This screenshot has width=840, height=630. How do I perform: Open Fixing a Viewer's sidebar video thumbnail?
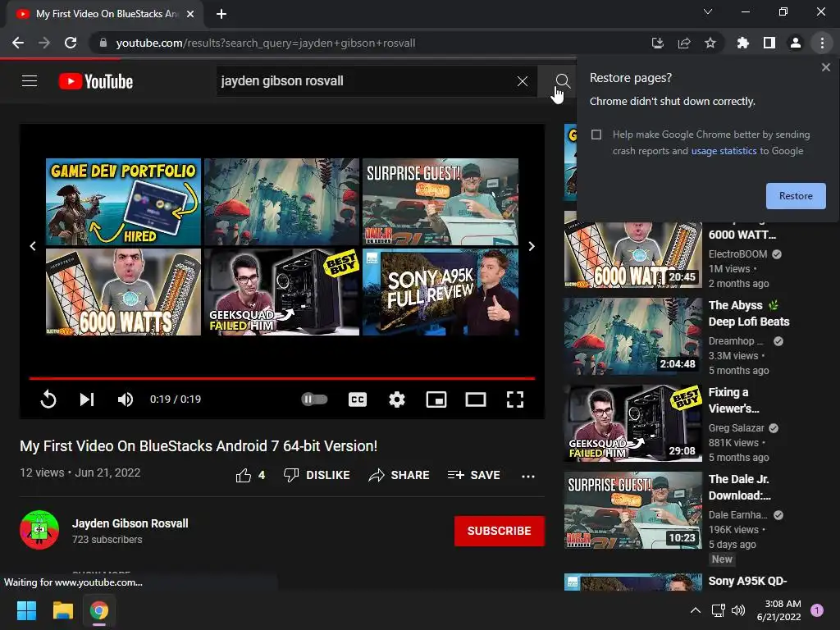[632, 423]
